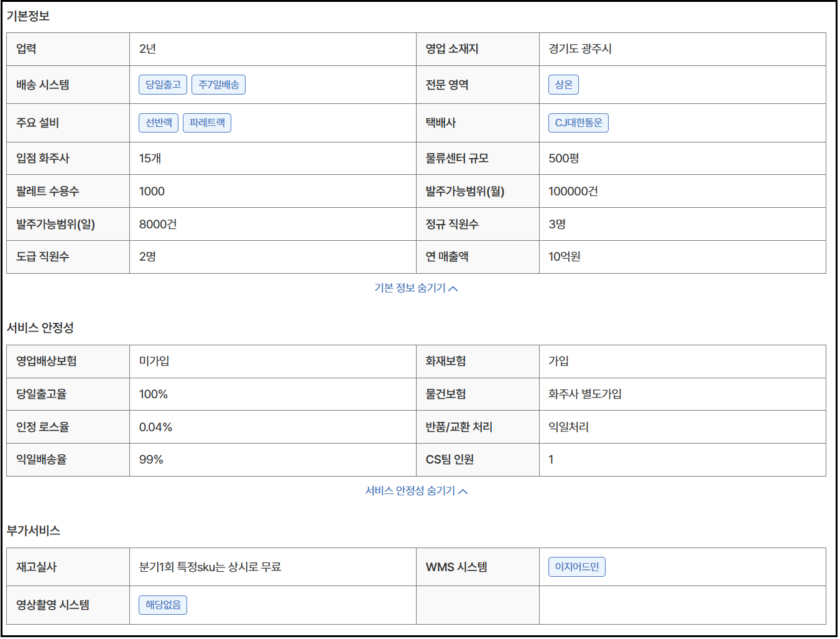The image size is (840, 639).
Task: Click the 물건보험 value 화주사 별도가입
Action: point(585,394)
